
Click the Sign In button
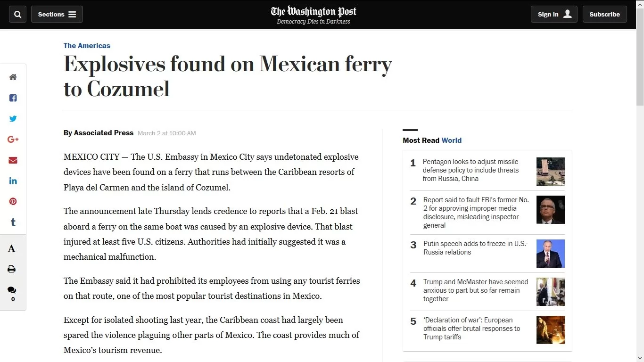554,14
